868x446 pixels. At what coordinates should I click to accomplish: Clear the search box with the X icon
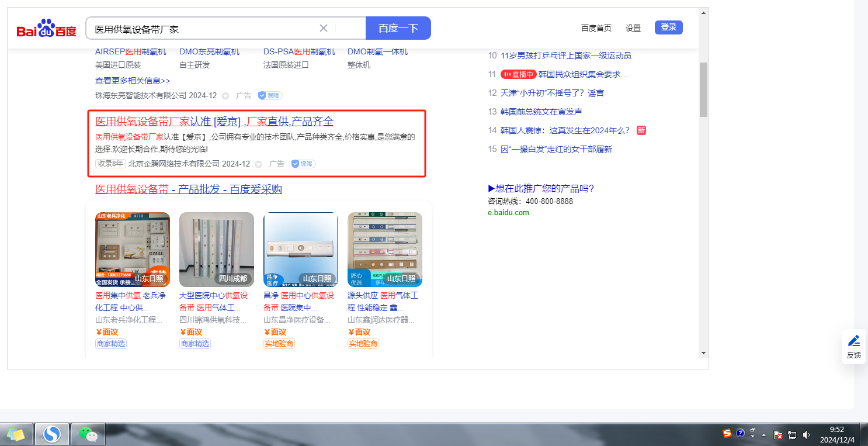(x=324, y=28)
